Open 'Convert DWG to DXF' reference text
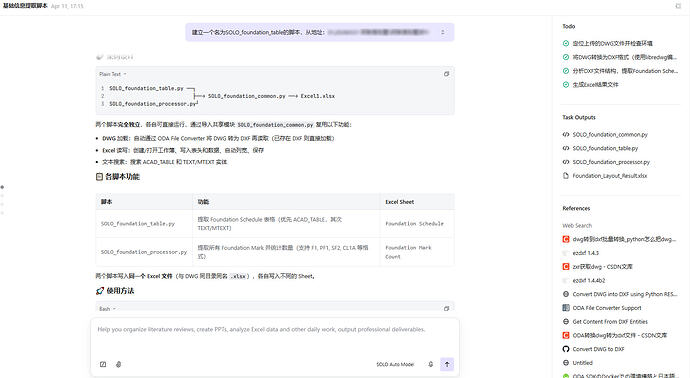Viewport: 690px width, 378px height. 598,349
